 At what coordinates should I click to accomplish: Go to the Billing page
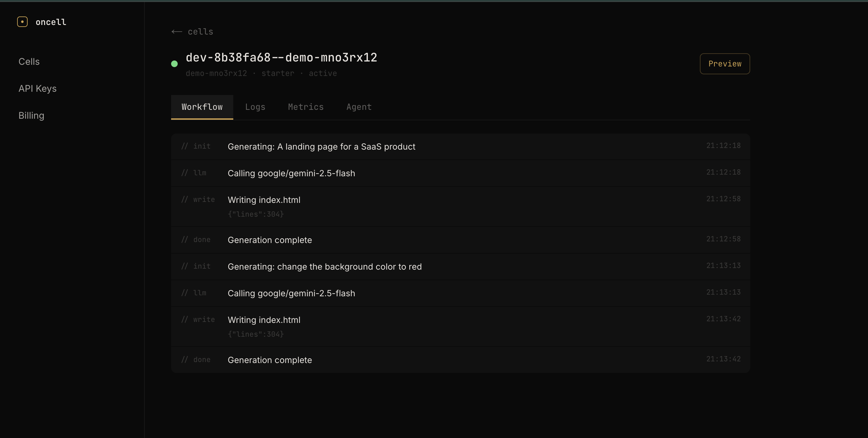click(31, 115)
